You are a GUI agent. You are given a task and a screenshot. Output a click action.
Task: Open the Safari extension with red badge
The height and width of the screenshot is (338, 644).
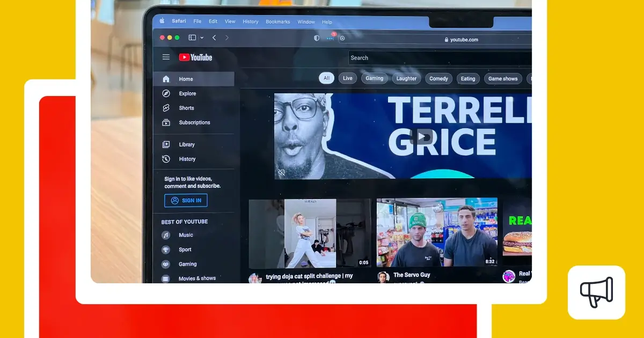pos(331,38)
